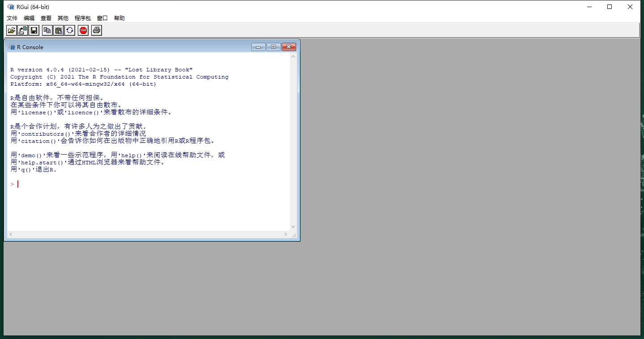Copy selected text with the copy toolbar icon
The height and width of the screenshot is (339, 644).
47,30
